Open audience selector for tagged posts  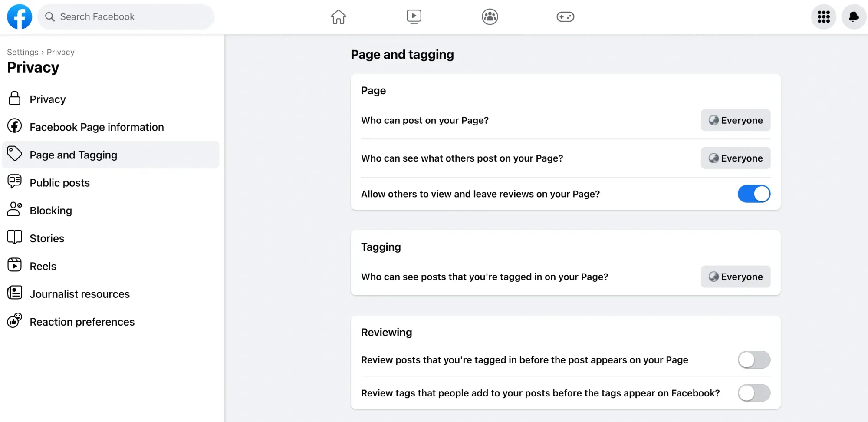tap(735, 277)
